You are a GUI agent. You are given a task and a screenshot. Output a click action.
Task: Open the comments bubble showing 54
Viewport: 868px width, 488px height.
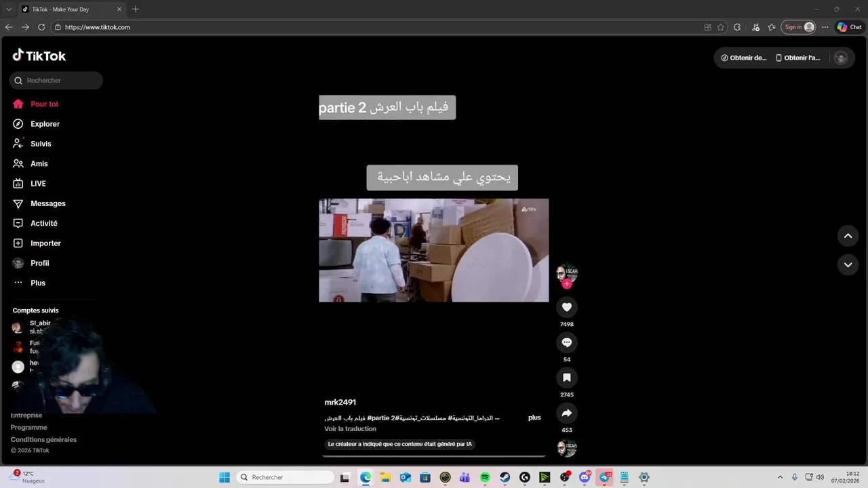pos(567,342)
